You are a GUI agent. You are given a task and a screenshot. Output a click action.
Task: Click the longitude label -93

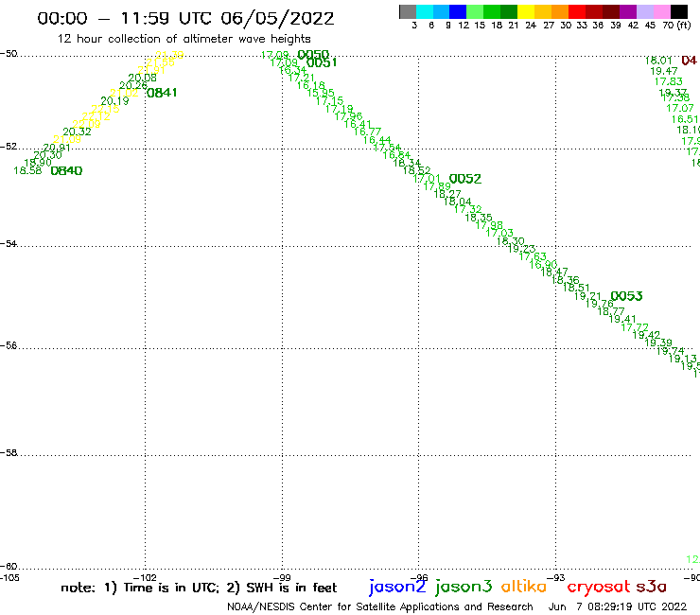click(x=556, y=578)
